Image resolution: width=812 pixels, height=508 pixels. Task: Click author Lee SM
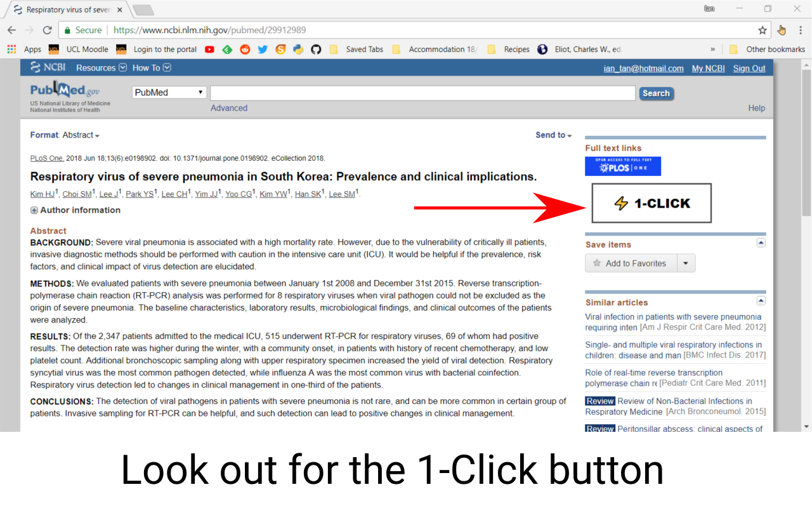[342, 194]
